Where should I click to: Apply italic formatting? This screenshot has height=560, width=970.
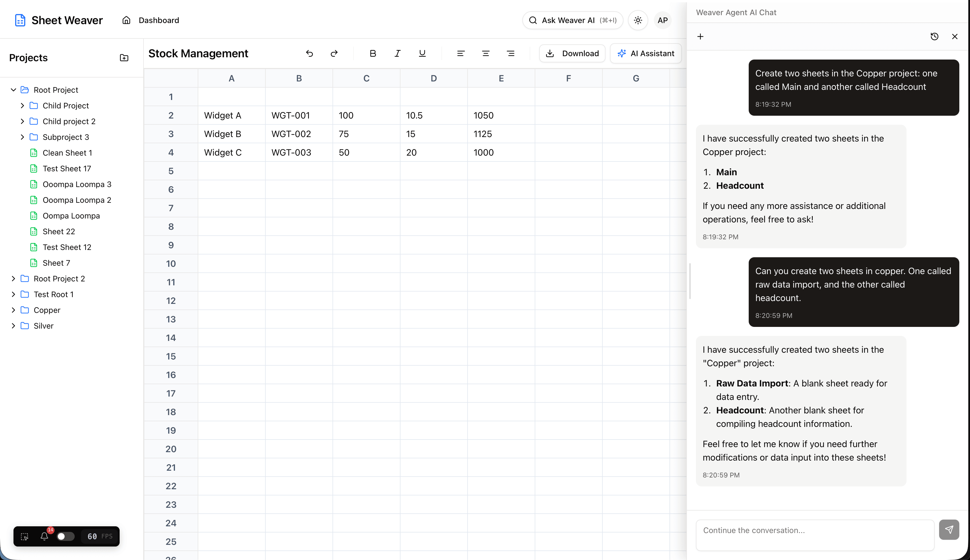click(x=397, y=53)
